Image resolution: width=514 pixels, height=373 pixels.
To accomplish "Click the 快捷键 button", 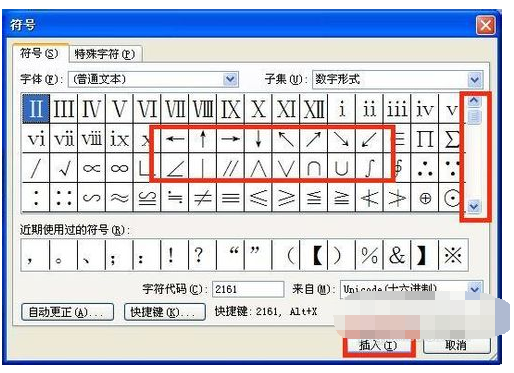I will click(x=164, y=312).
